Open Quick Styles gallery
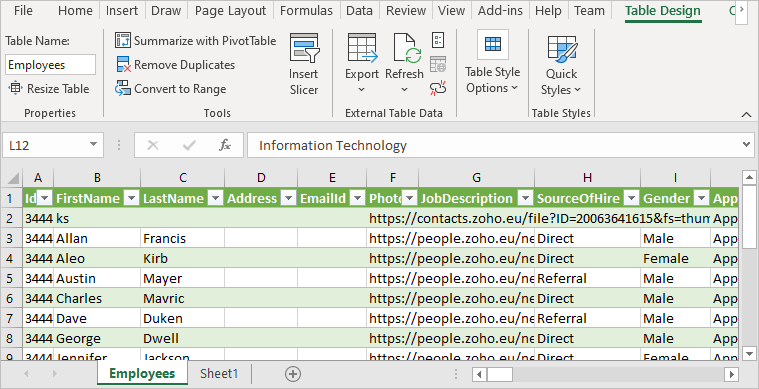Screen dimensions: 759x389 [x=562, y=65]
